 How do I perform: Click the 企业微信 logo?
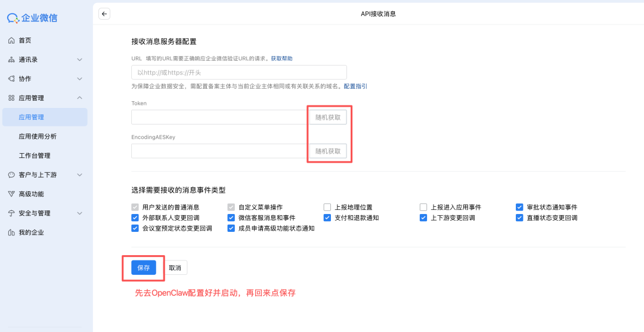pyautogui.click(x=32, y=18)
